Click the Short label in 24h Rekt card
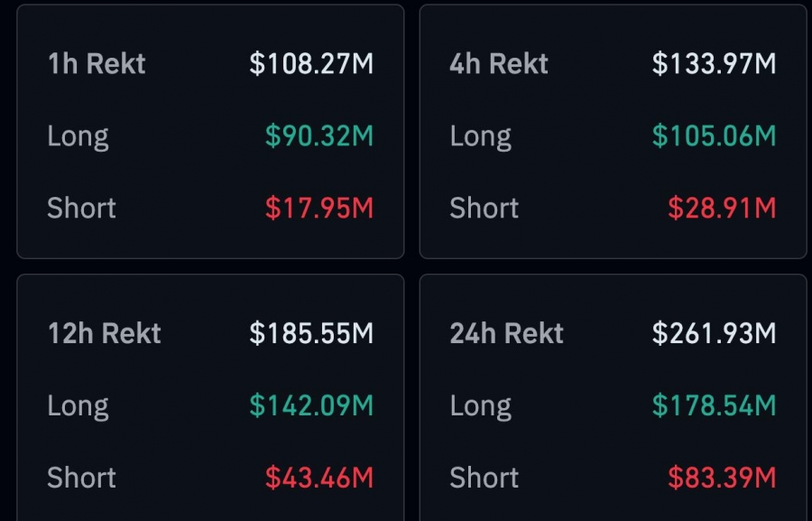The width and height of the screenshot is (812, 521). [484, 478]
